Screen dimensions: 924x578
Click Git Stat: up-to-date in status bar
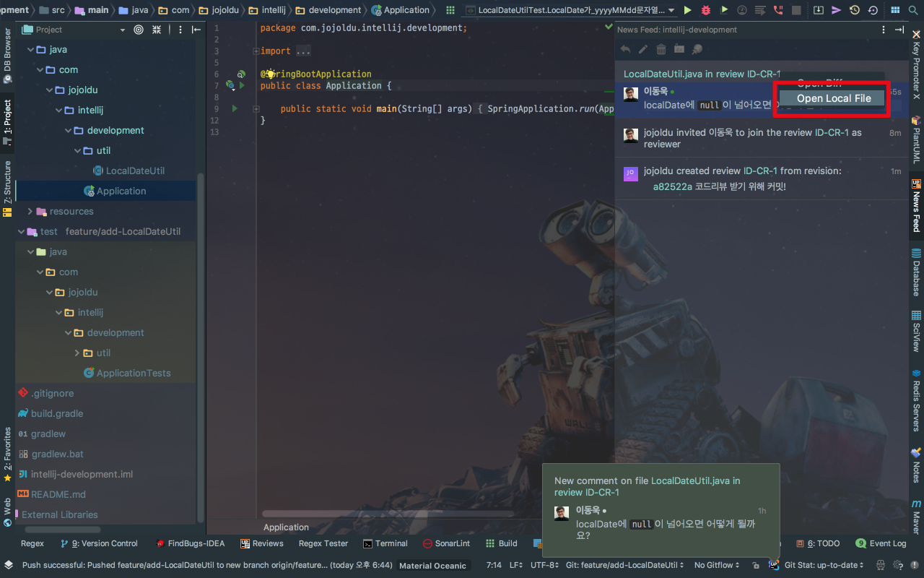[x=823, y=565]
